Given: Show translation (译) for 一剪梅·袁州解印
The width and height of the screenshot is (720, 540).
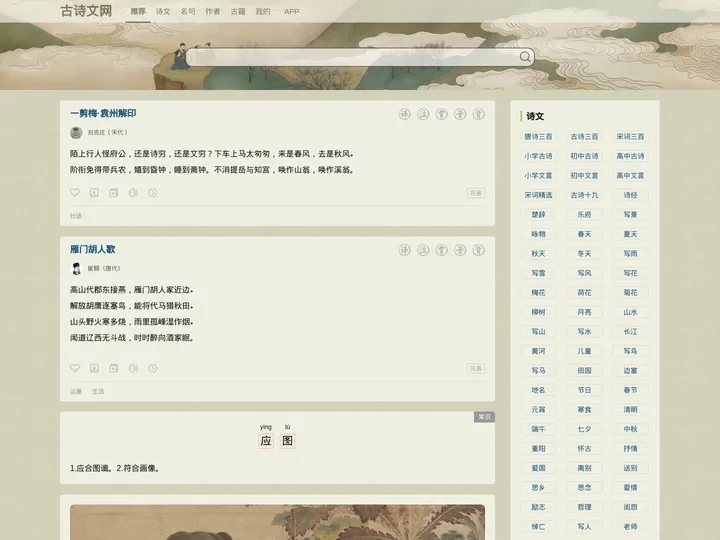Looking at the screenshot, I should point(405,114).
